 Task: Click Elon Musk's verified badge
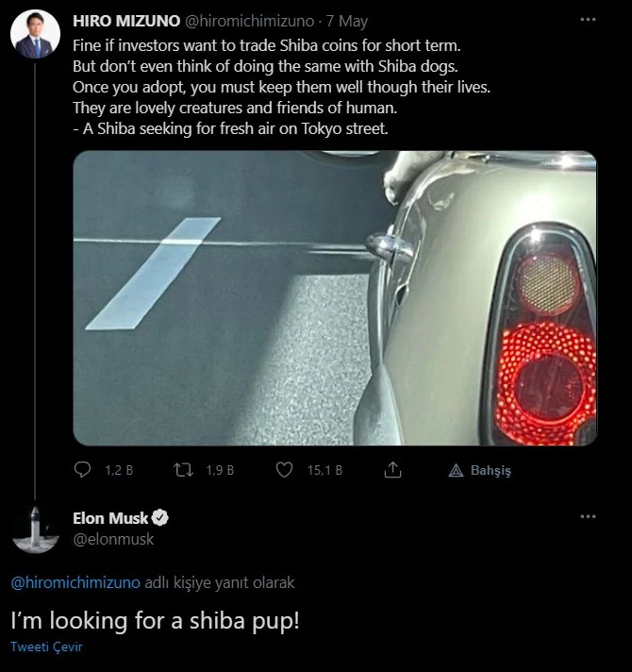pos(160,518)
